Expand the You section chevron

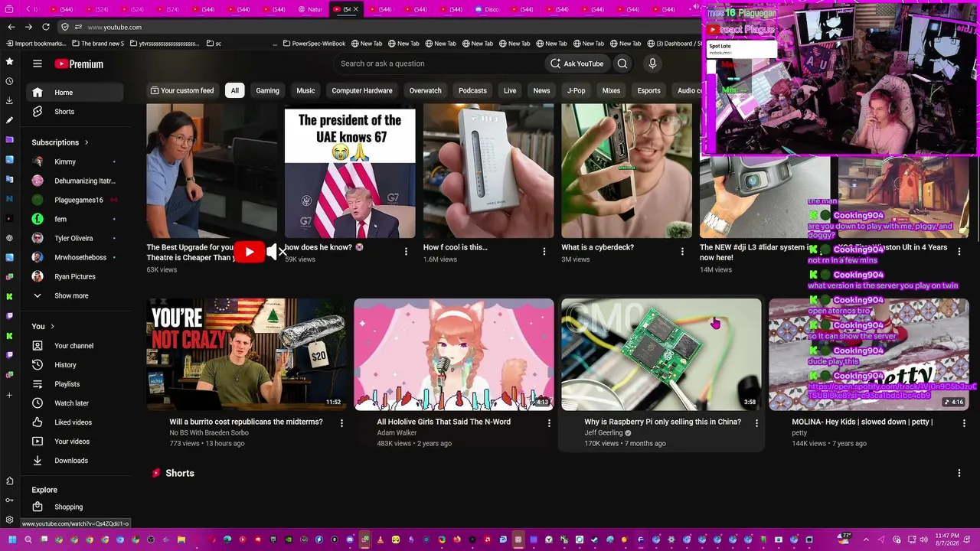click(x=52, y=327)
